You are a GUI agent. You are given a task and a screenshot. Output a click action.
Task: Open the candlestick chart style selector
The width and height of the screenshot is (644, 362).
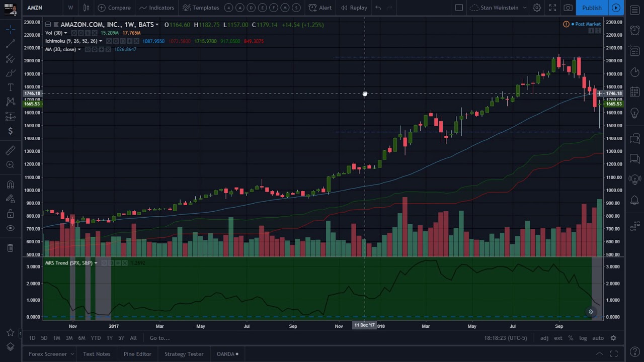coord(86,8)
